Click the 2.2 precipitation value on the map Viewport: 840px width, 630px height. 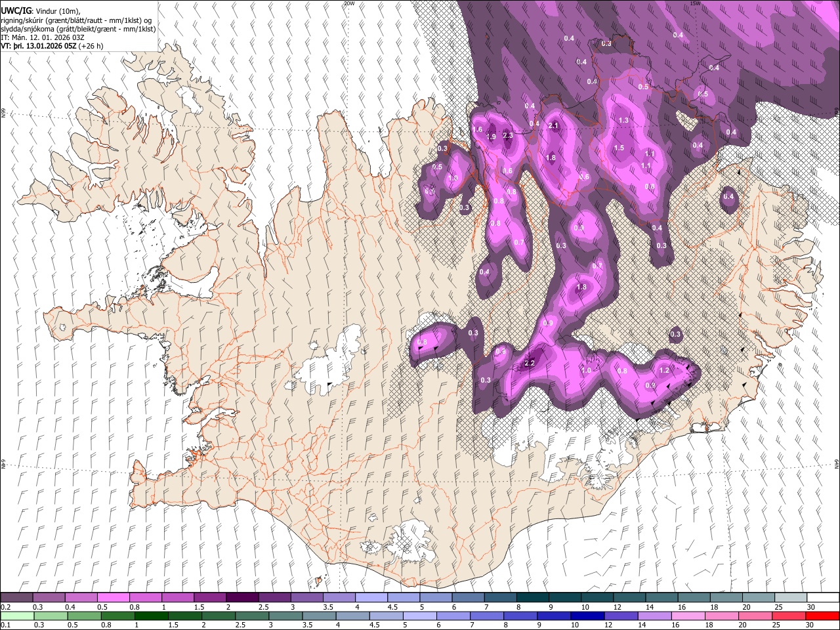[x=530, y=364]
